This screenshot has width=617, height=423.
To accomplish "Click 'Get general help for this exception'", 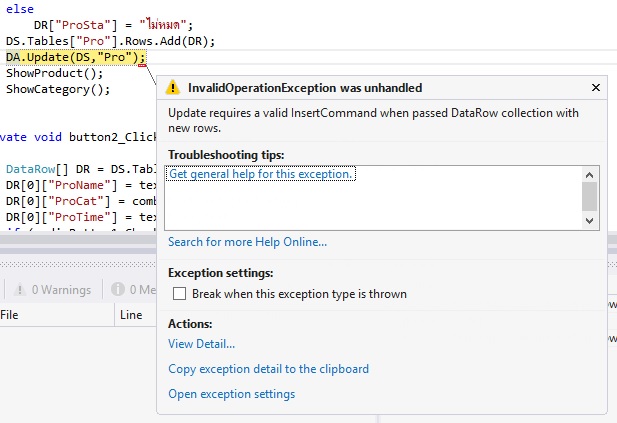I will pyautogui.click(x=261, y=174).
